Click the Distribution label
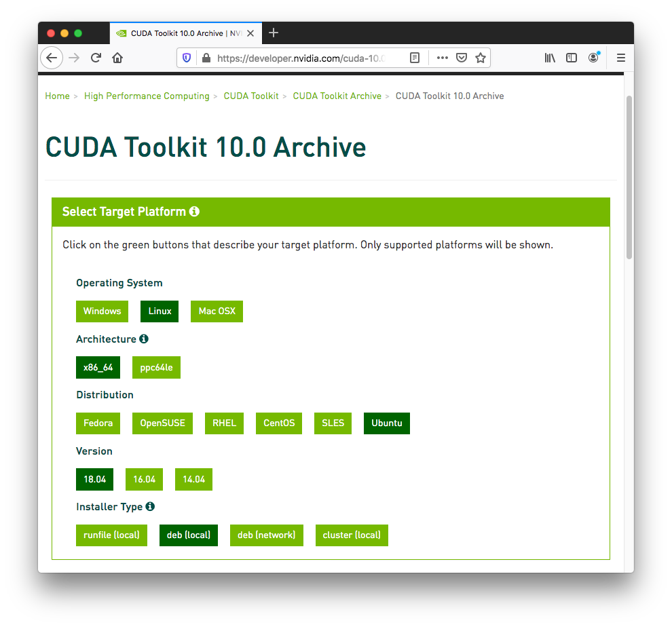 pos(105,395)
